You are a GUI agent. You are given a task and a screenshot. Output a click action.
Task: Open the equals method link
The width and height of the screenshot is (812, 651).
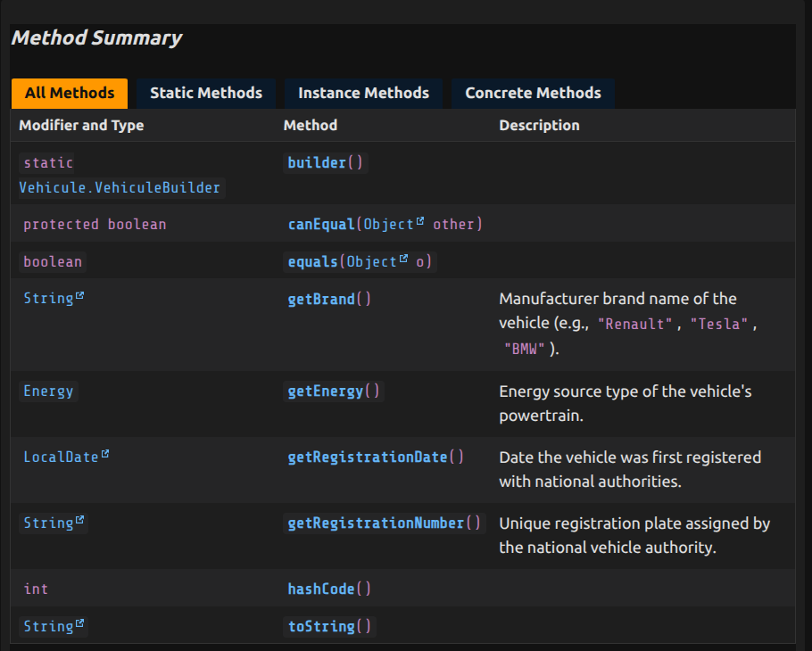coord(313,262)
